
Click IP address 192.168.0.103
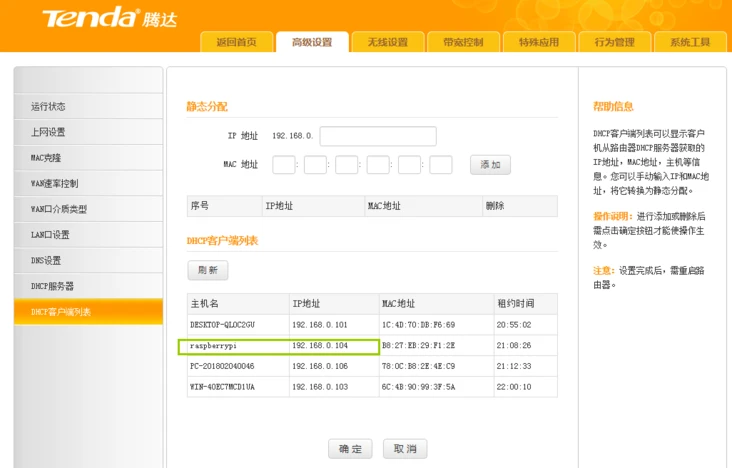pyautogui.click(x=320, y=387)
